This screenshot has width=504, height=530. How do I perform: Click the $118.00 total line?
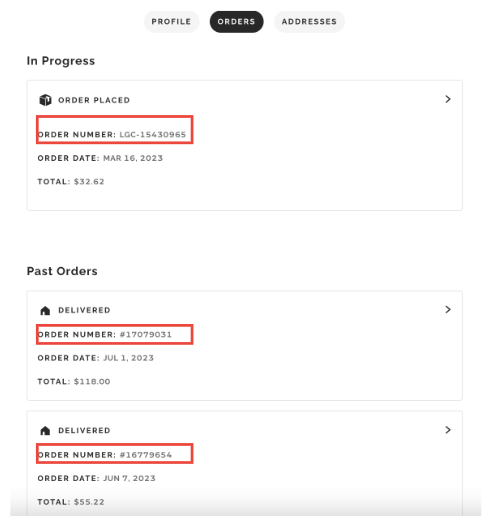coord(74,381)
